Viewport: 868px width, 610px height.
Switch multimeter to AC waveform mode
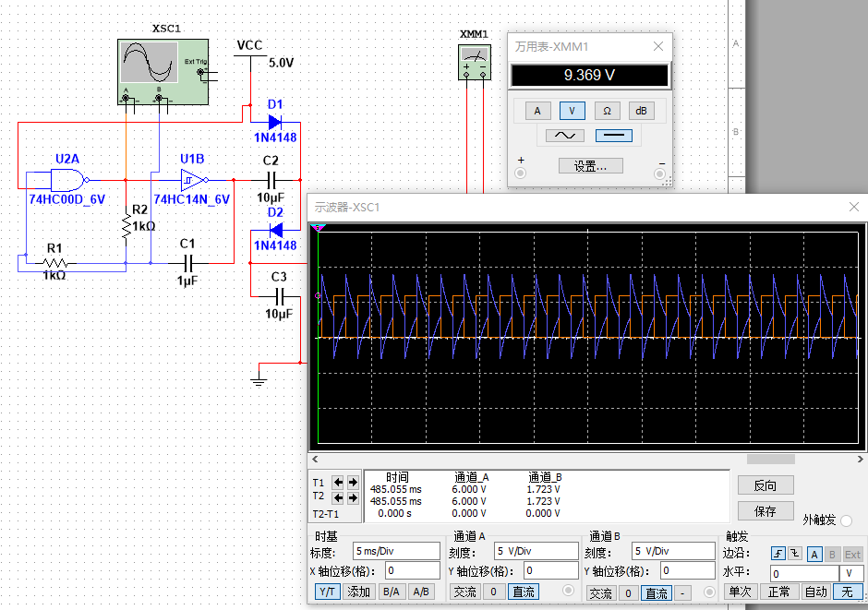coord(564,136)
